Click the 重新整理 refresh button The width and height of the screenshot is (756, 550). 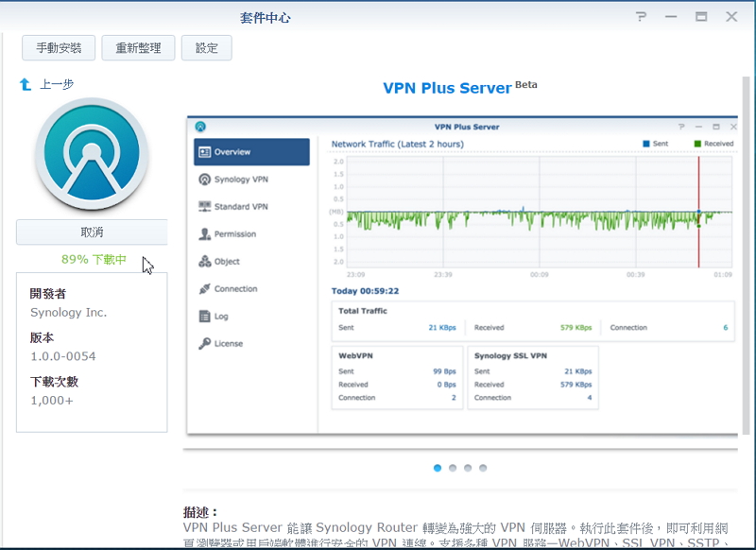click(138, 47)
